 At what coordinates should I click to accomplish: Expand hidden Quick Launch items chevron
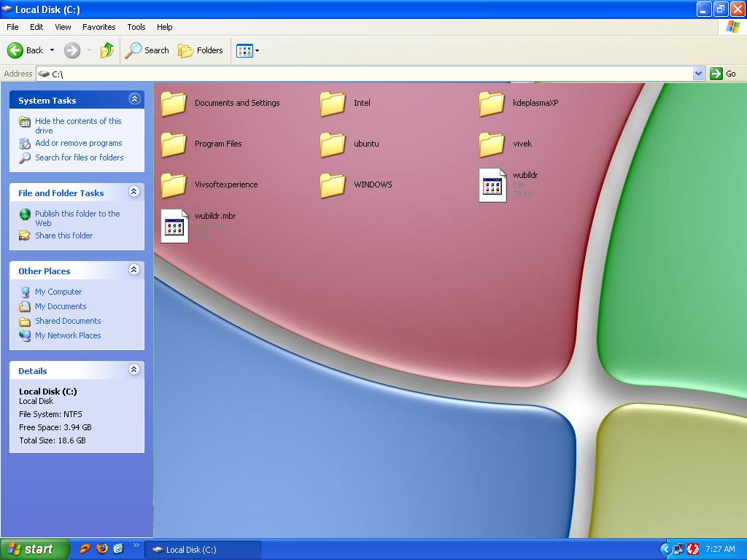coord(136,545)
